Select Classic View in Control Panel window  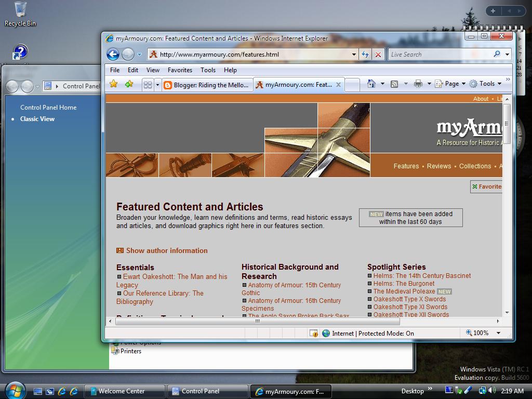pos(37,119)
